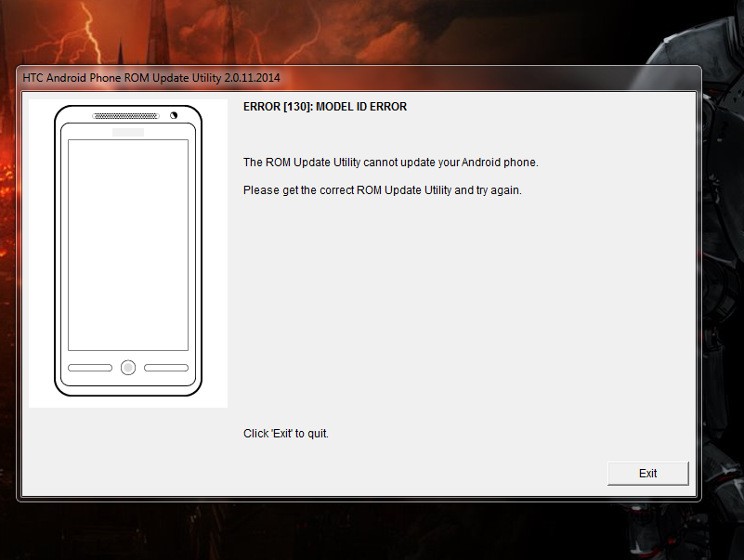Click the Exit button to quit
This screenshot has height=560, width=744.
click(647, 473)
